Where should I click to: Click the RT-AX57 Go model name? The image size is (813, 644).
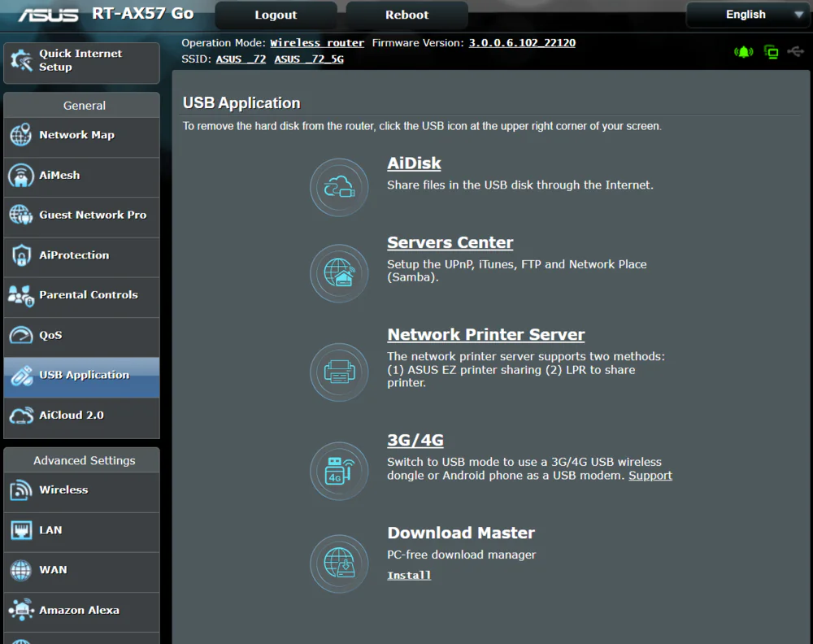(x=142, y=14)
